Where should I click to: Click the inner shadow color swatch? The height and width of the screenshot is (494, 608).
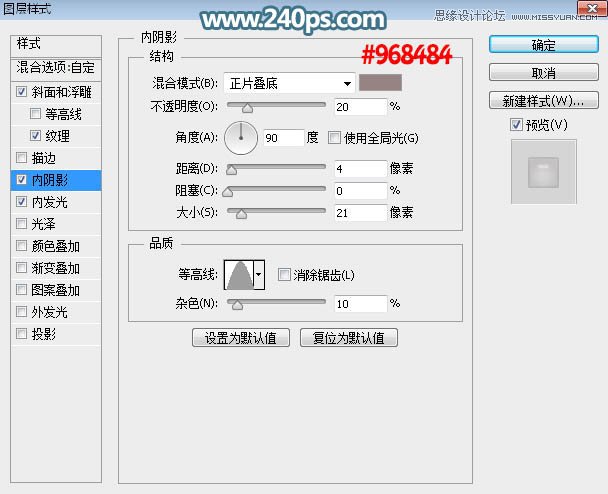point(380,83)
